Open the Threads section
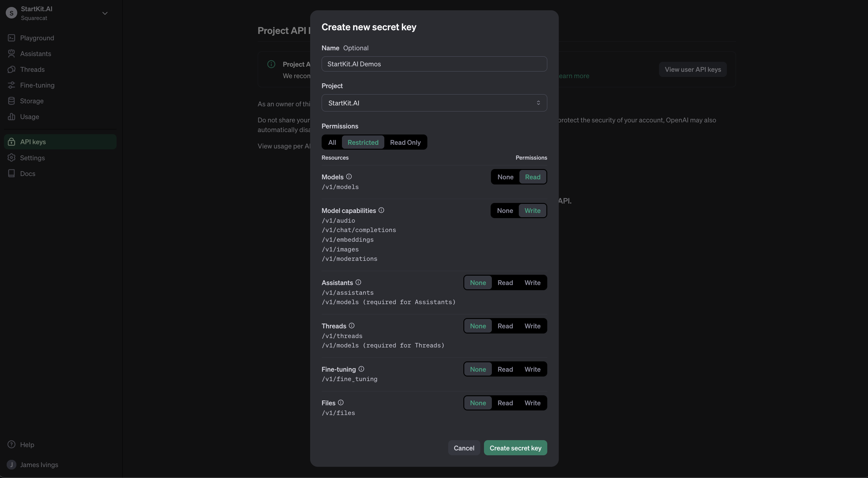868x478 pixels. (x=32, y=69)
